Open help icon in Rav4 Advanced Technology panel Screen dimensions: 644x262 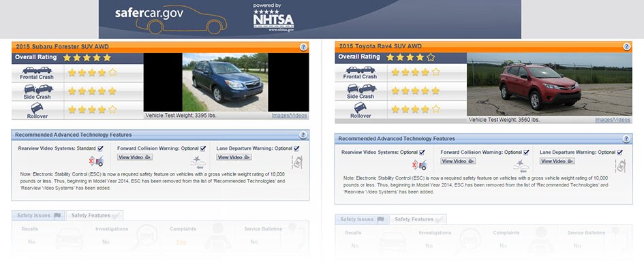[626, 139]
